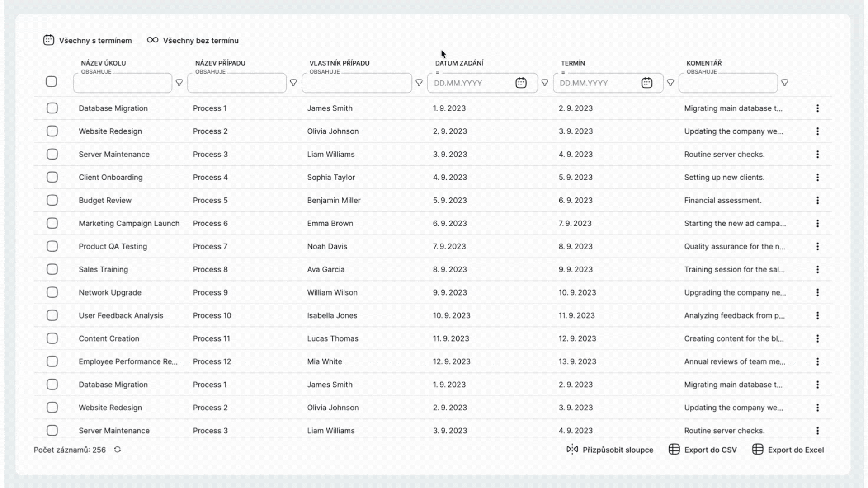The width and height of the screenshot is (868, 488).
Task: Check the Client Onboarding row checkbox
Action: click(52, 177)
